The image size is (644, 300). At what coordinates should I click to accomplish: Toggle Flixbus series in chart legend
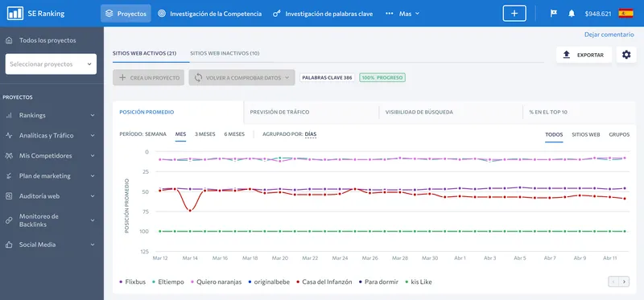point(132,282)
